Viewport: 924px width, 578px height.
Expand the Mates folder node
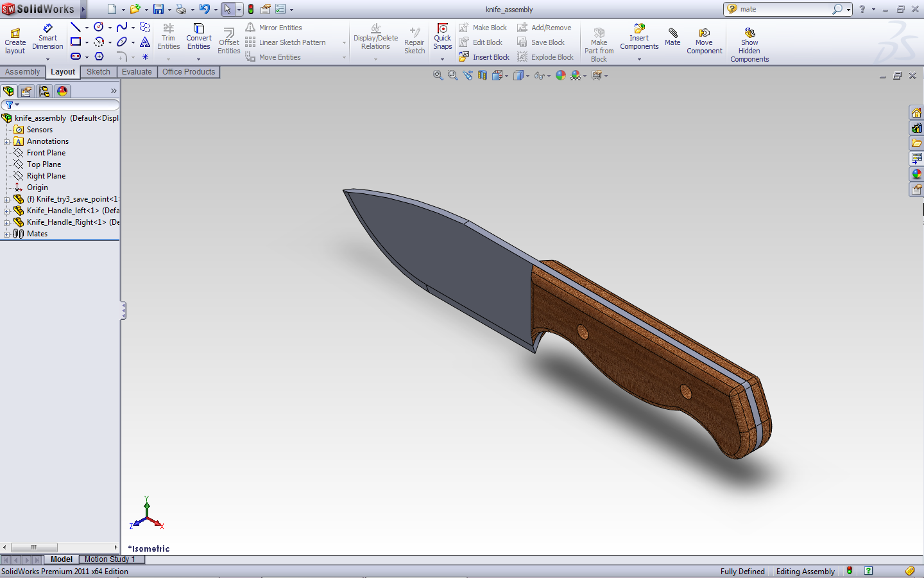[x=7, y=234]
